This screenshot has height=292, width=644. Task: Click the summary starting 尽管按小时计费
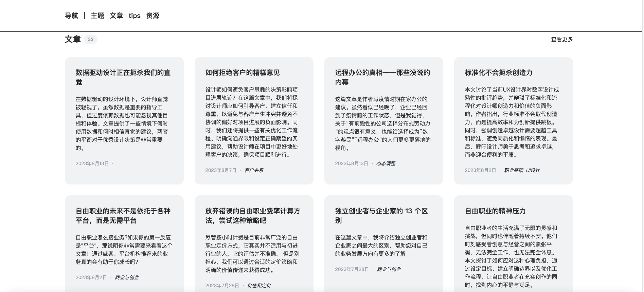coord(252,254)
